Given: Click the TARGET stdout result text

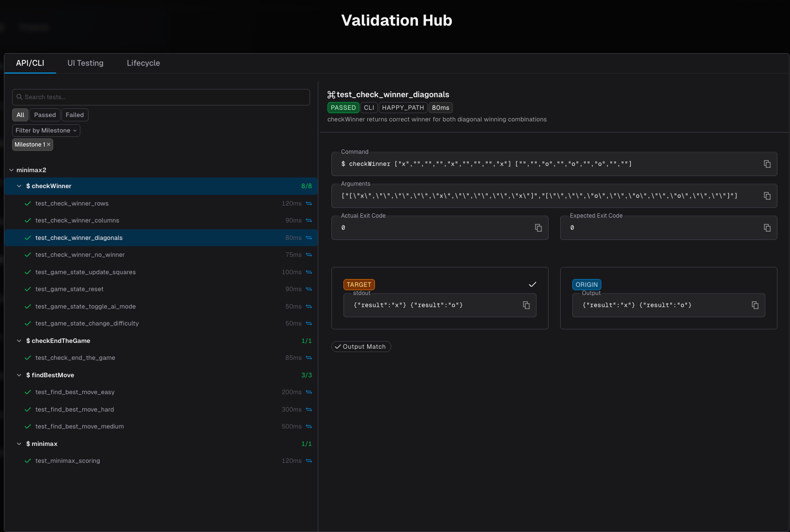Looking at the screenshot, I should (408, 305).
